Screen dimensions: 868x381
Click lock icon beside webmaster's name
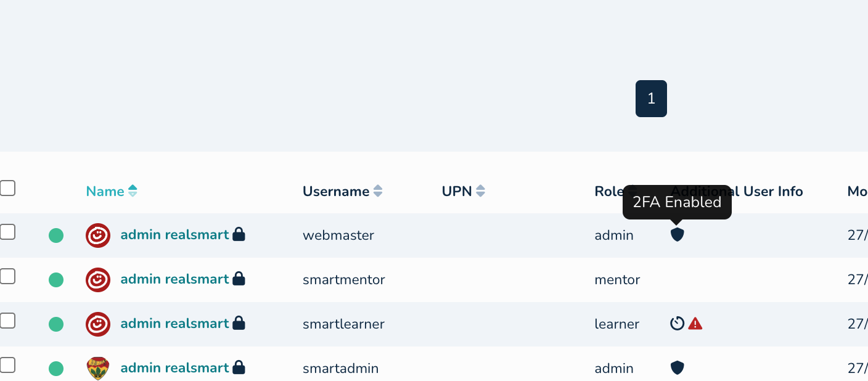tap(239, 234)
